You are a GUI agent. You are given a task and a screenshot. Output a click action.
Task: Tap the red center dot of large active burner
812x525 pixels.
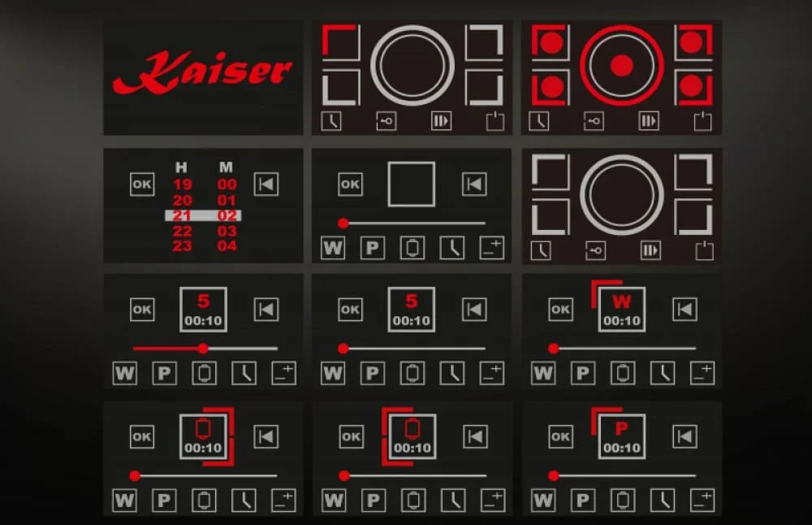[x=621, y=66]
